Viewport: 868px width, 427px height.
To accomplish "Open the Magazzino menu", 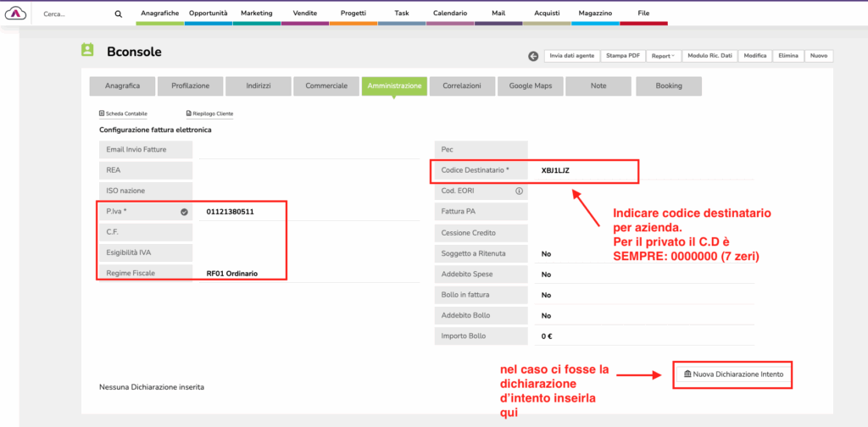I will (x=594, y=14).
